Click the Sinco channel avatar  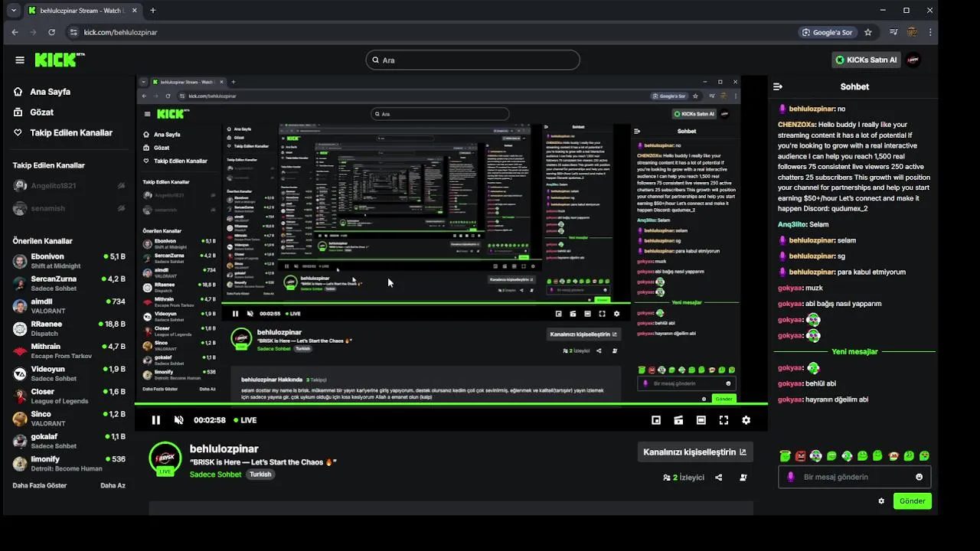(20, 419)
